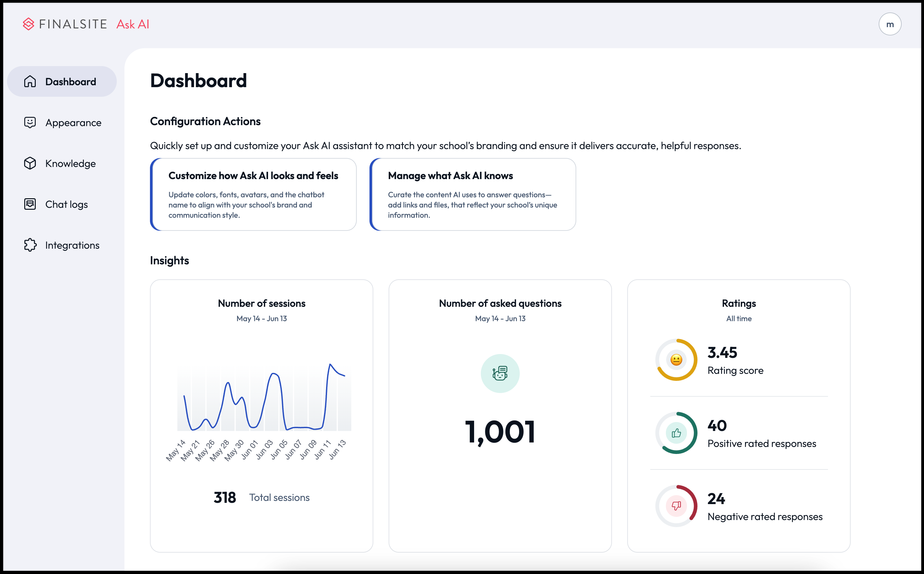Screen dimensions: 924x574
Task: Open the Integrations page
Action: 62,245
